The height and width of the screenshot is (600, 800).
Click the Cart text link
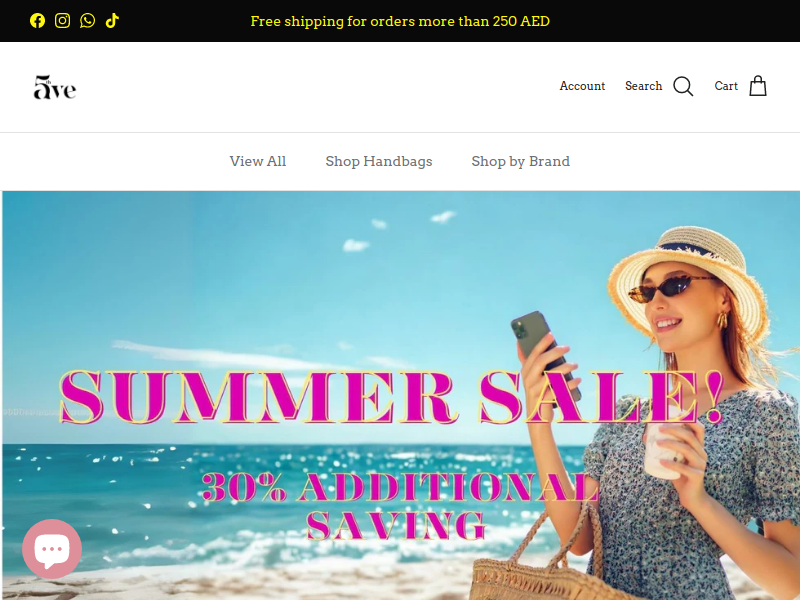click(726, 86)
